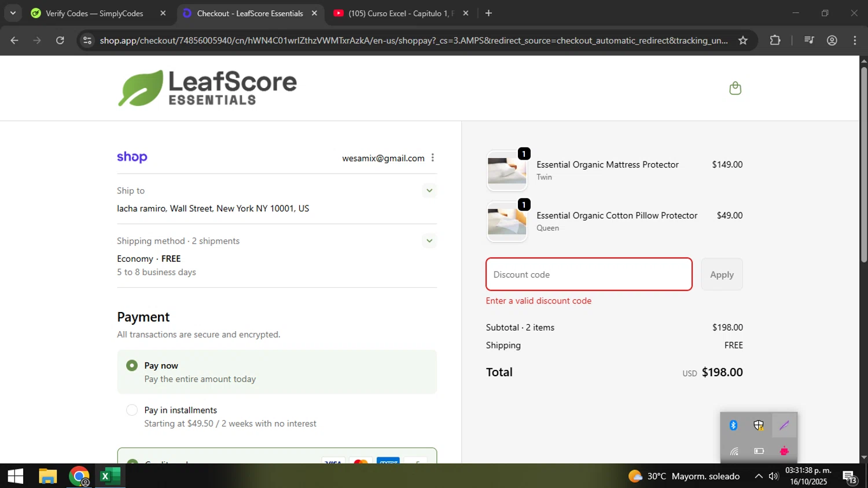The width and height of the screenshot is (868, 488).
Task: Open volume speaker icon in taskbar
Action: click(774, 476)
